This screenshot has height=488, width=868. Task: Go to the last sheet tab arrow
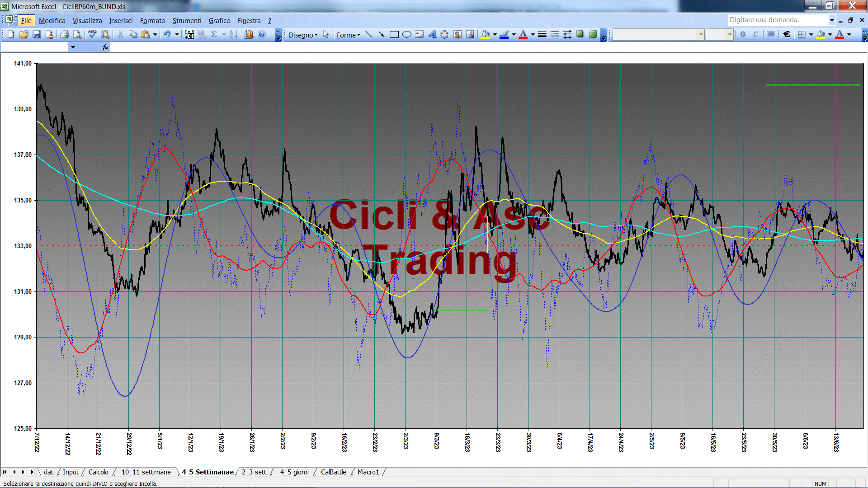[x=32, y=472]
